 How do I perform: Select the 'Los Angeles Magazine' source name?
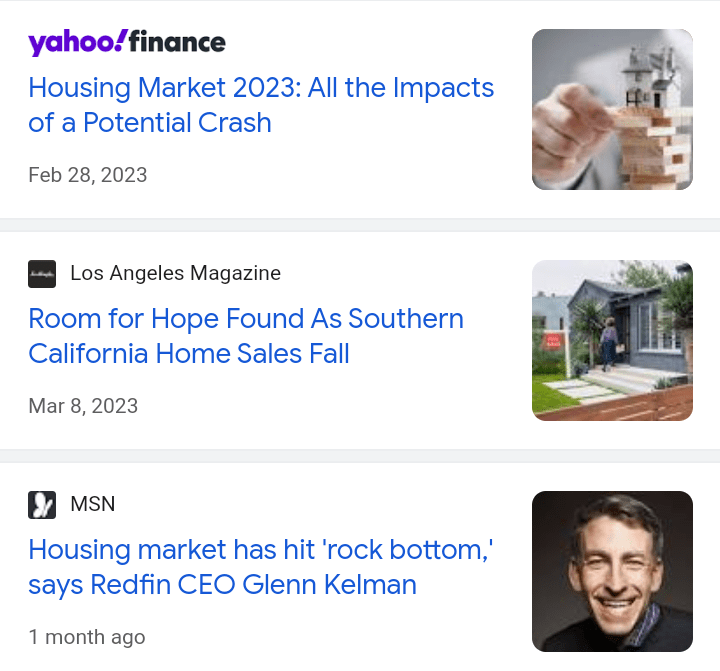tap(175, 273)
